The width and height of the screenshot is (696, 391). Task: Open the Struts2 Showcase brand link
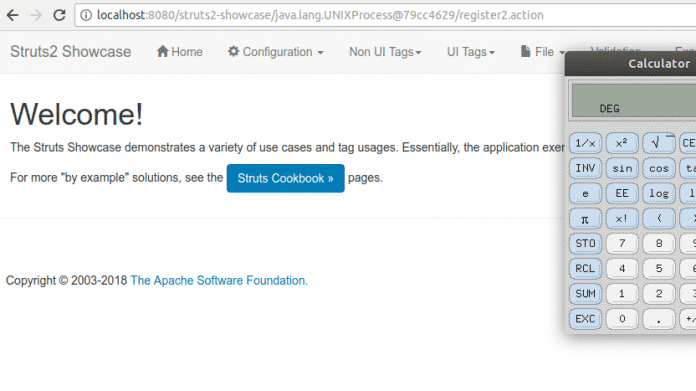coord(71,51)
